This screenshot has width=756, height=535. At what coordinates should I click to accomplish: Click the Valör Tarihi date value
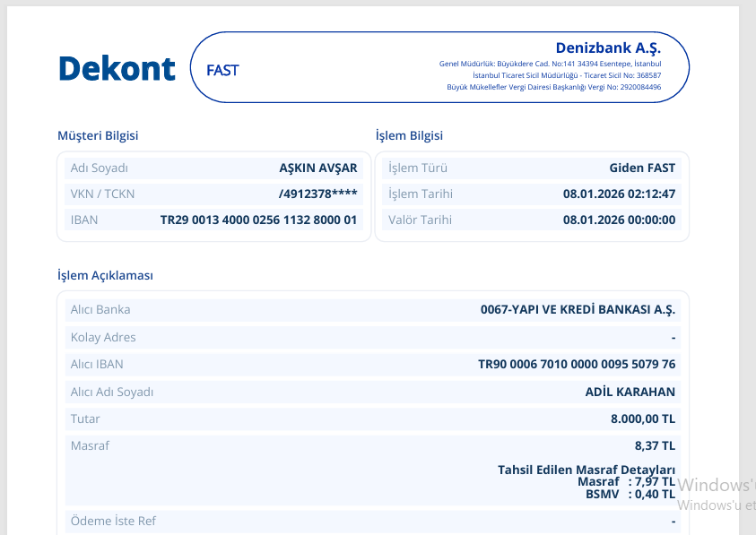619,220
